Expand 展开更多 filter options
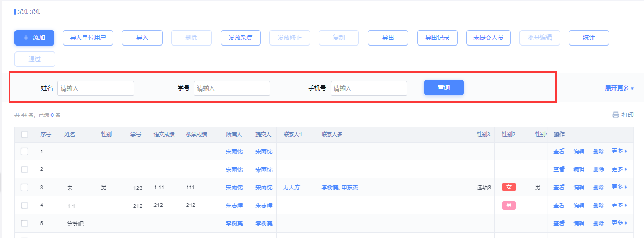 (619, 88)
